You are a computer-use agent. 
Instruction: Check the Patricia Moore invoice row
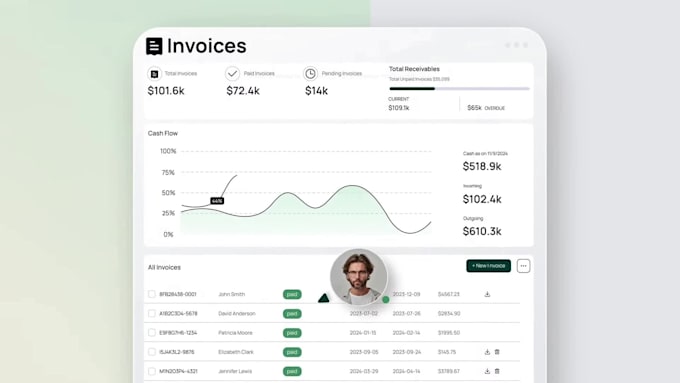coord(152,333)
